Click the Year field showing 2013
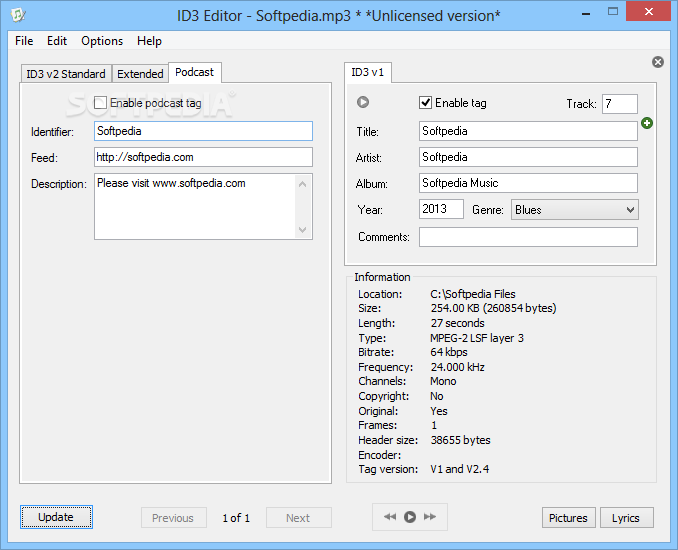The height and width of the screenshot is (550, 678). pyautogui.click(x=441, y=209)
